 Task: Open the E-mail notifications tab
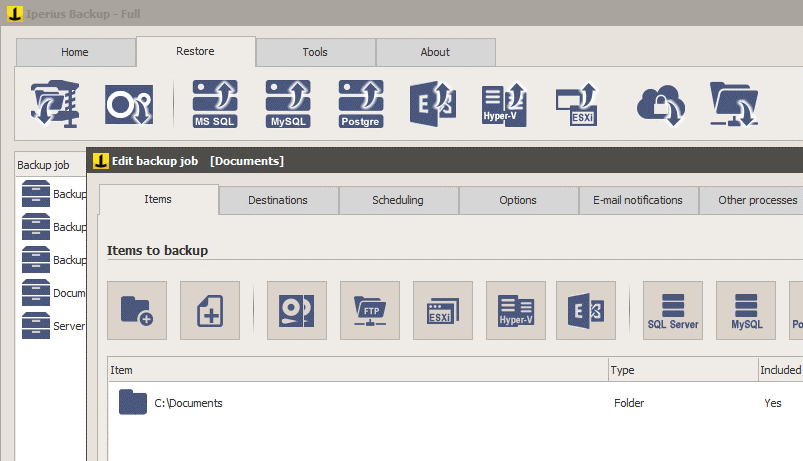638,200
